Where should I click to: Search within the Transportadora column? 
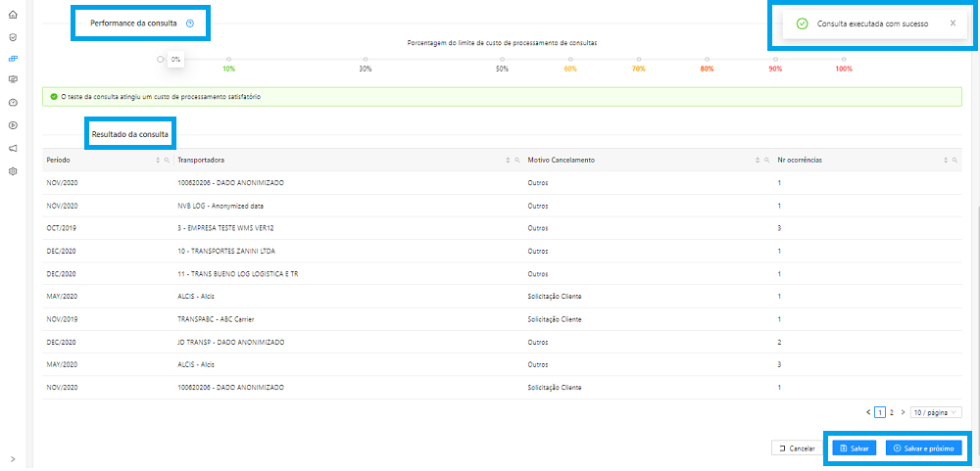516,161
